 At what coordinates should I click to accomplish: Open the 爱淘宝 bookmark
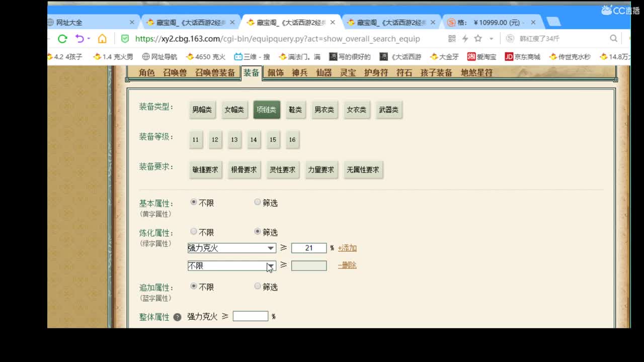[x=481, y=57]
